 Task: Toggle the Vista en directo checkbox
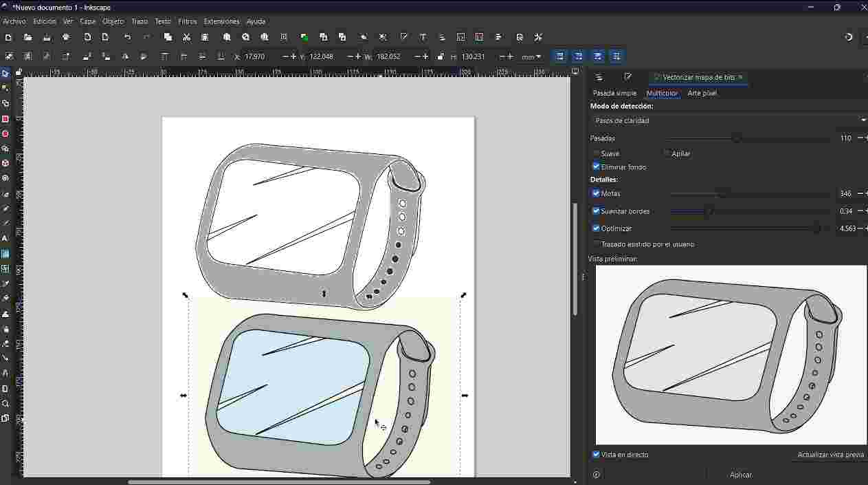pyautogui.click(x=596, y=455)
